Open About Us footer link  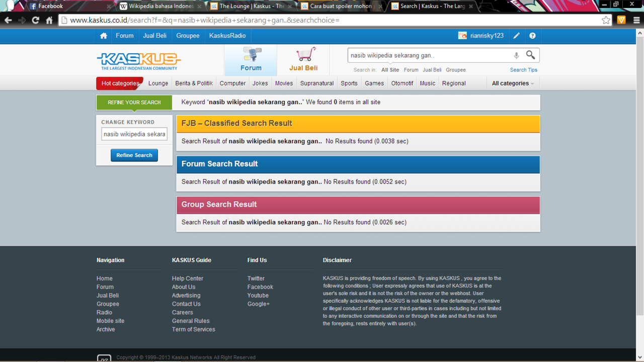pyautogui.click(x=184, y=287)
